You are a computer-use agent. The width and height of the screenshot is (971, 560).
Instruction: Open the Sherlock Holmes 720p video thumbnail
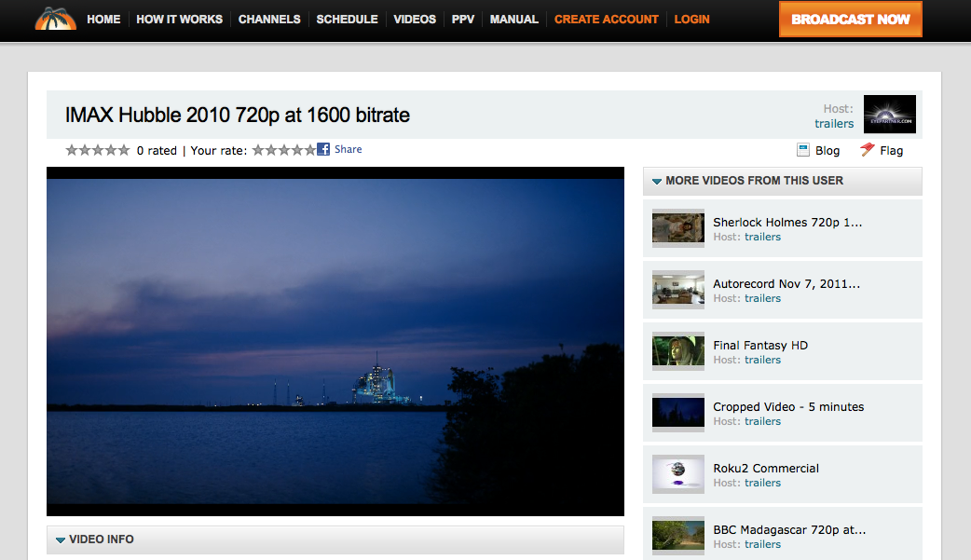click(678, 228)
